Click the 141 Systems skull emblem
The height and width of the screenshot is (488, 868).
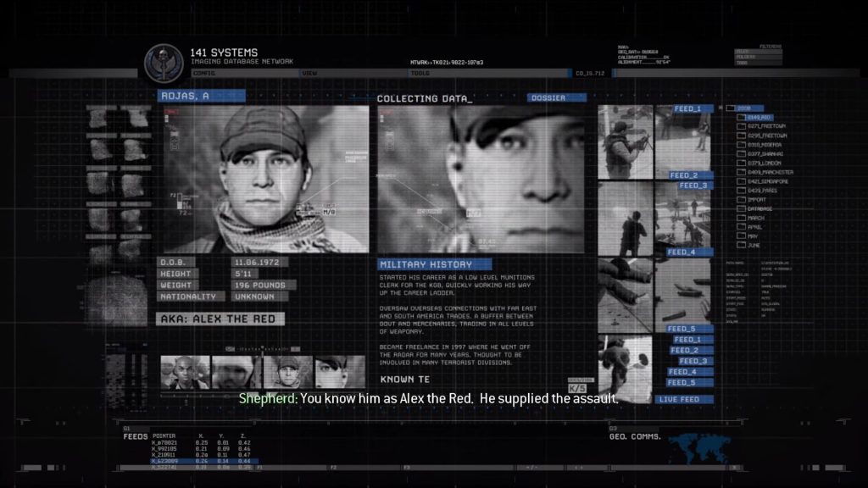pos(164,63)
